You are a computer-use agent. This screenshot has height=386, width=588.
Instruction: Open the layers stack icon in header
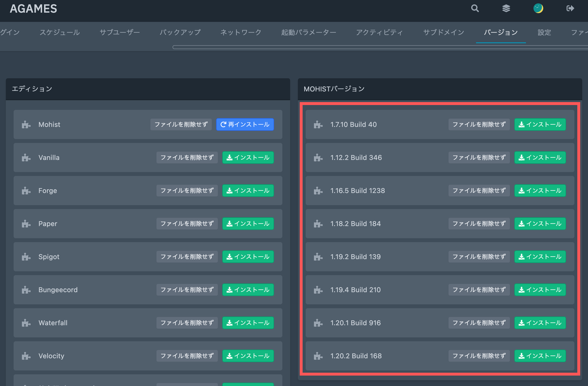pyautogui.click(x=506, y=9)
